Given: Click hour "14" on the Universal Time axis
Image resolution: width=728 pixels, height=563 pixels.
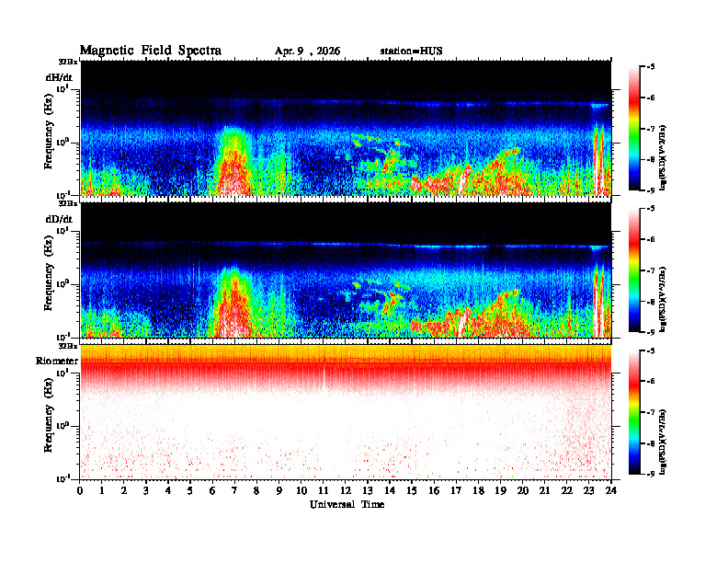Looking at the screenshot, I should tap(390, 490).
